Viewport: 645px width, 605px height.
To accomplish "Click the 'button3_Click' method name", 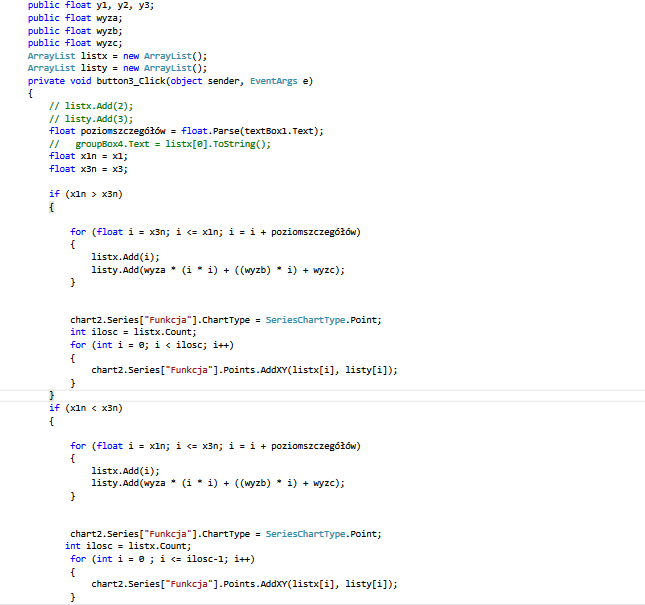I will coord(131,81).
